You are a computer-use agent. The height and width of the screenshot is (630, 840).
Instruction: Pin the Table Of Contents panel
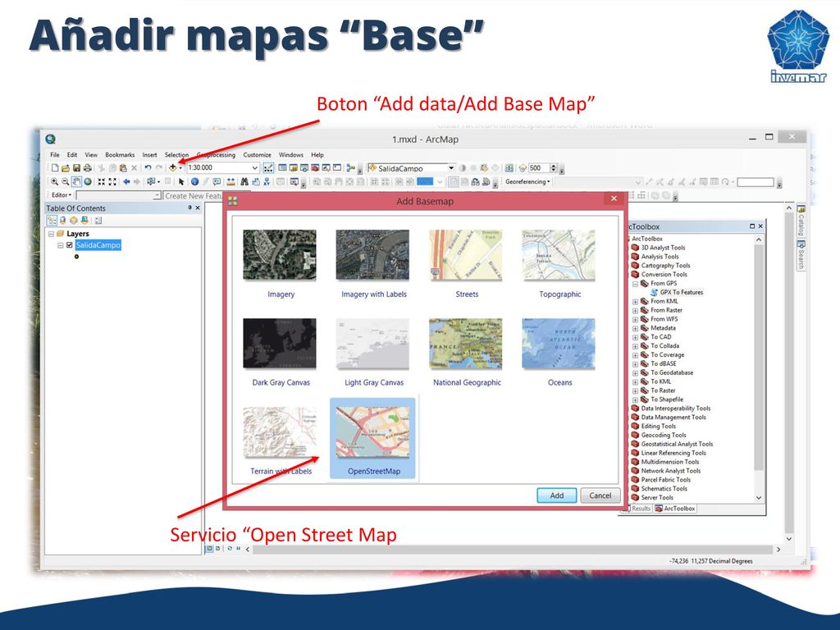(189, 208)
